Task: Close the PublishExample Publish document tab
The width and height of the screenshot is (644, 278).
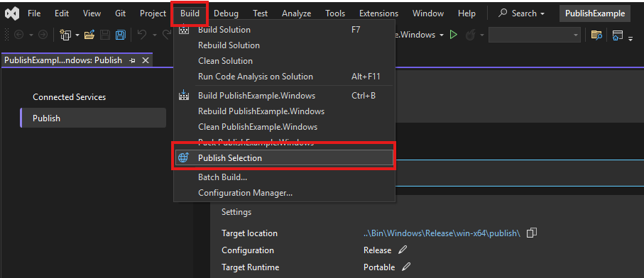Action: (145, 60)
